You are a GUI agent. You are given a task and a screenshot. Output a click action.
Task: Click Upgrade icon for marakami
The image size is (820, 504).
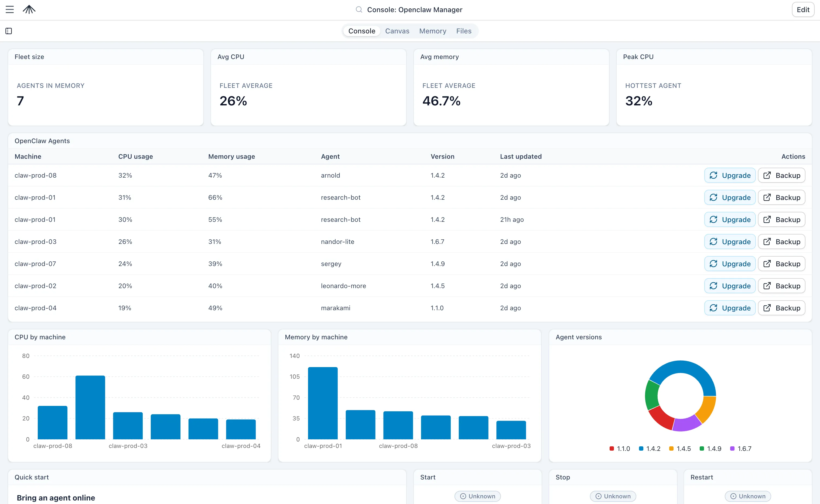pyautogui.click(x=713, y=308)
